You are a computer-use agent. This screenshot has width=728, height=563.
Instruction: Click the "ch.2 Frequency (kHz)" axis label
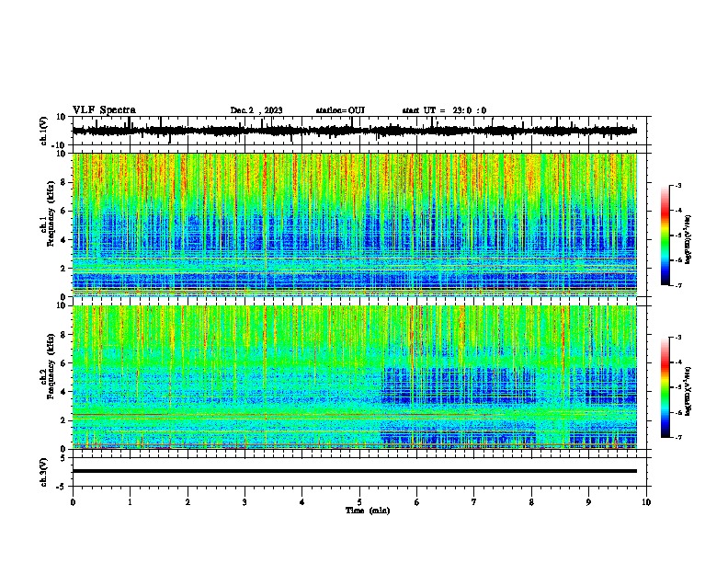coord(48,365)
